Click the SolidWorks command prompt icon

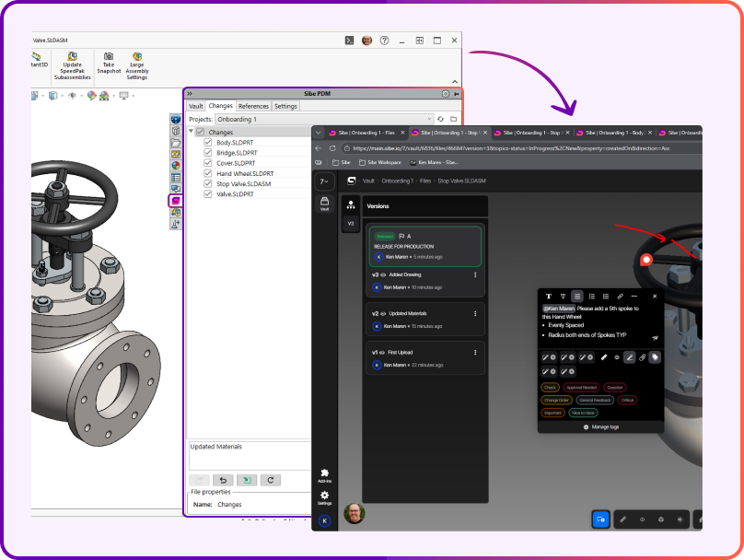coord(349,41)
